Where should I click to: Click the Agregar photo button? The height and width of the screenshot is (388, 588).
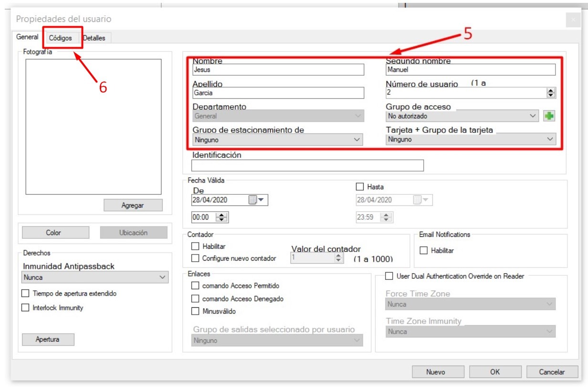(133, 205)
